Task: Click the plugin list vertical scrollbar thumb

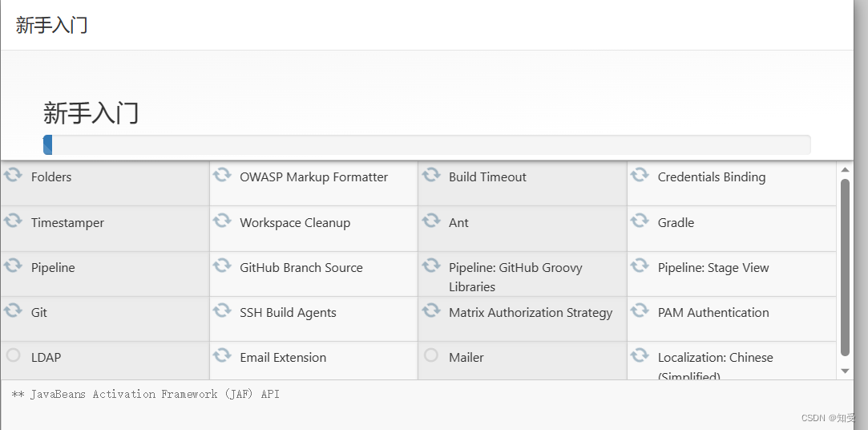Action: click(x=845, y=267)
